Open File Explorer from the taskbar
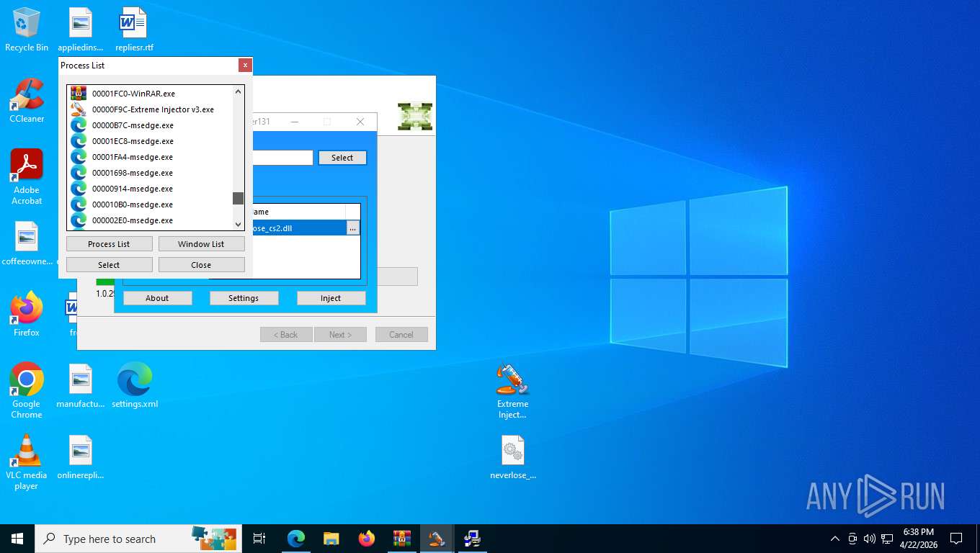 [x=331, y=539]
